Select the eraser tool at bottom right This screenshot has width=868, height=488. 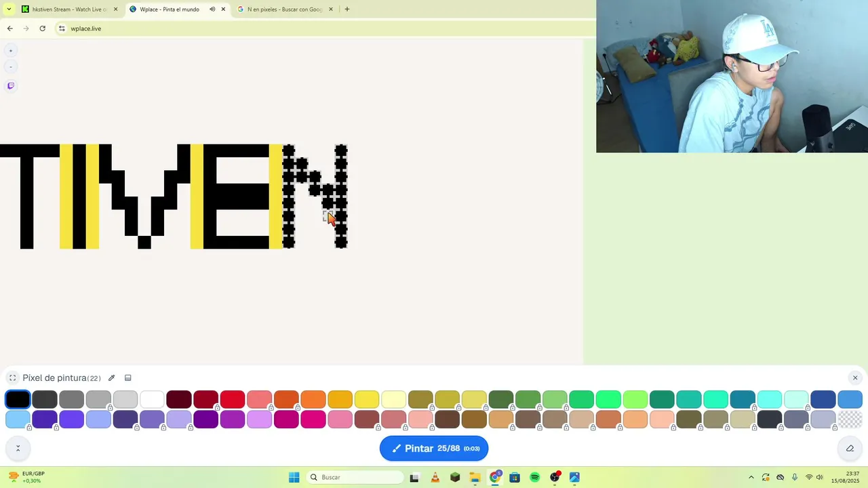coord(850,448)
